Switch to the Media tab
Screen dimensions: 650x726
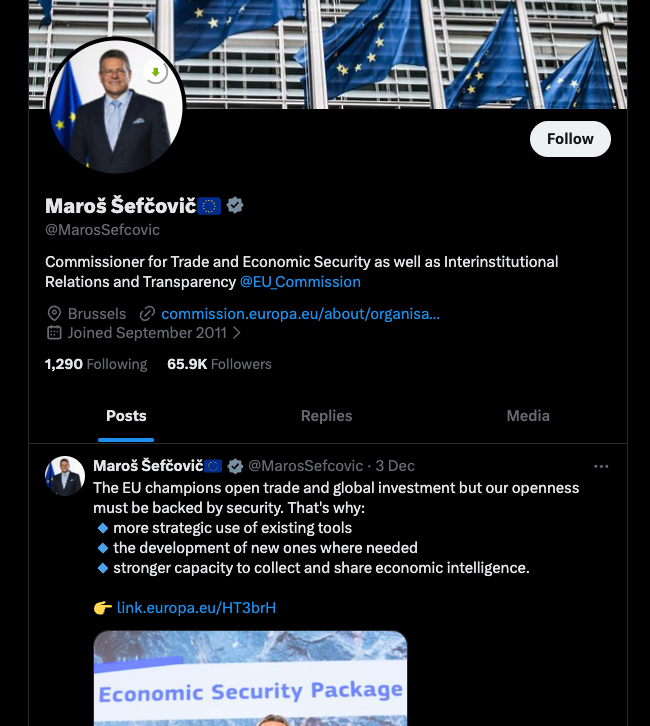528,416
